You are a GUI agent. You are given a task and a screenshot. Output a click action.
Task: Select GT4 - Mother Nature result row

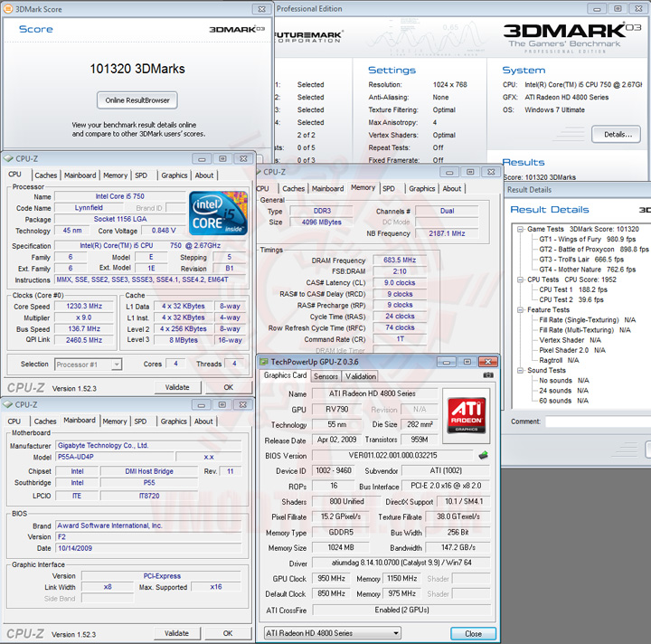pos(587,270)
